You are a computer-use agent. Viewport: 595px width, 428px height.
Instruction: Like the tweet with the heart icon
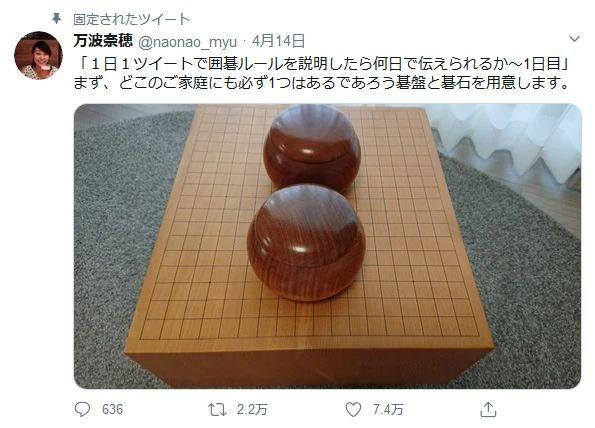pos(353,410)
